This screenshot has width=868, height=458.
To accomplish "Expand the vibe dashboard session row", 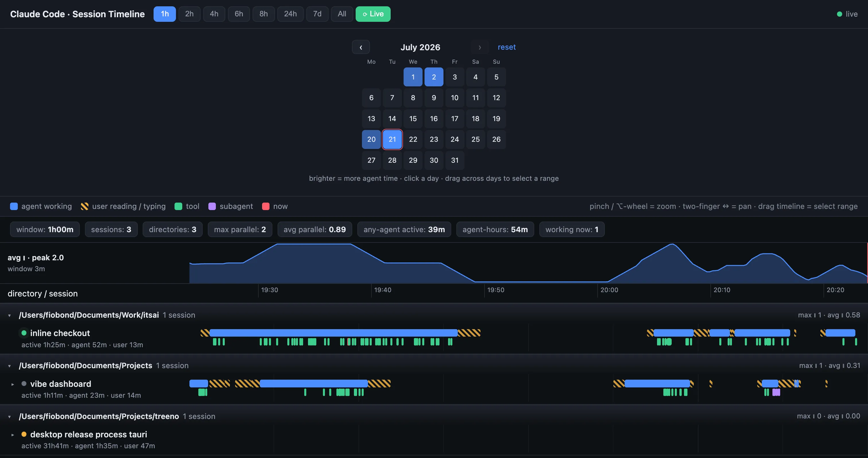I will [x=12, y=384].
